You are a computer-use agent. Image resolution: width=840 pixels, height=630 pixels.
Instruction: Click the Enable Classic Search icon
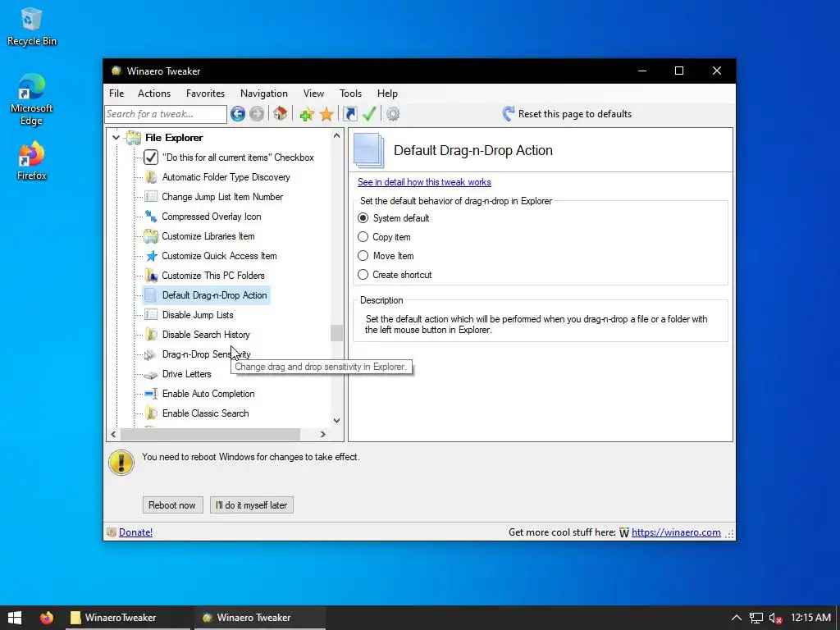pyautogui.click(x=151, y=413)
